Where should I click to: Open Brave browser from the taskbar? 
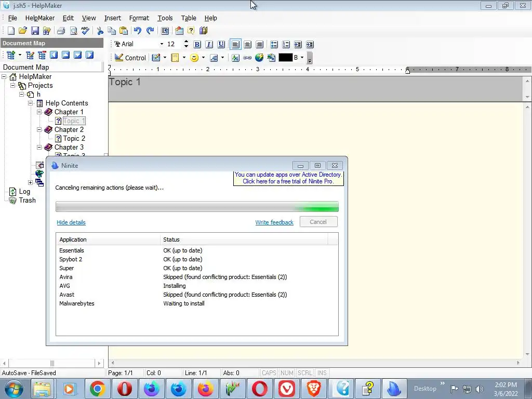point(314,389)
